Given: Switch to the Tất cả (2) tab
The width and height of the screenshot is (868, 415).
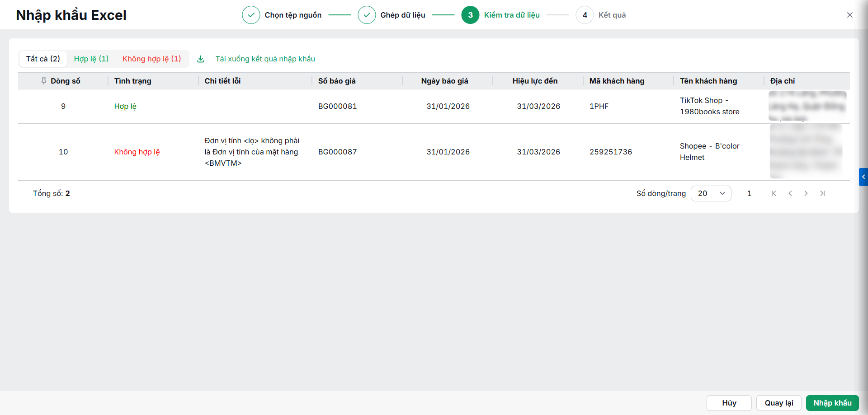Looking at the screenshot, I should pos(43,59).
